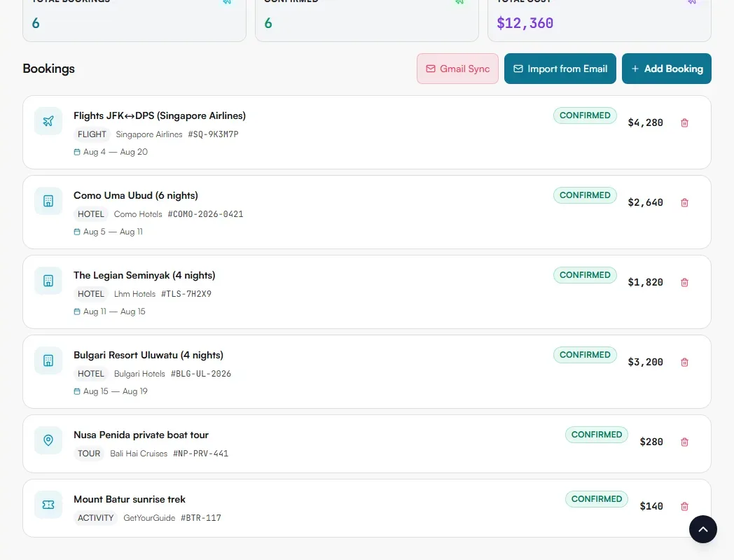
Task: Click the FLIGHT type tag
Action: tap(92, 134)
